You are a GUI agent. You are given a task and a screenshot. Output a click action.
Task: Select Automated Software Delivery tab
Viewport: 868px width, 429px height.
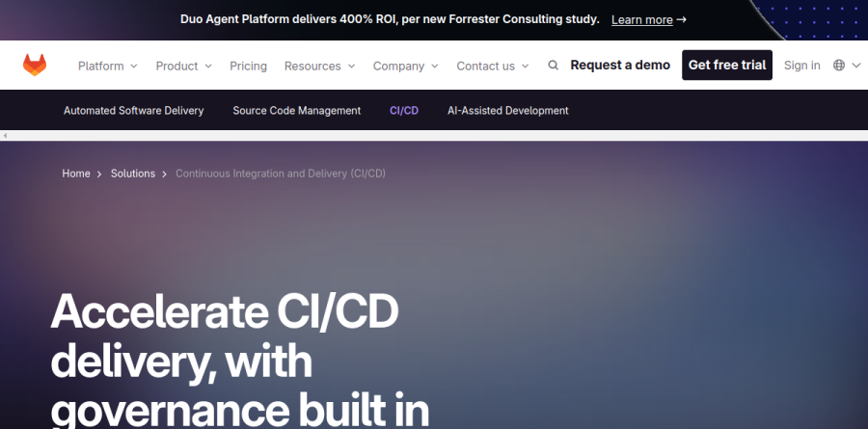(x=133, y=111)
